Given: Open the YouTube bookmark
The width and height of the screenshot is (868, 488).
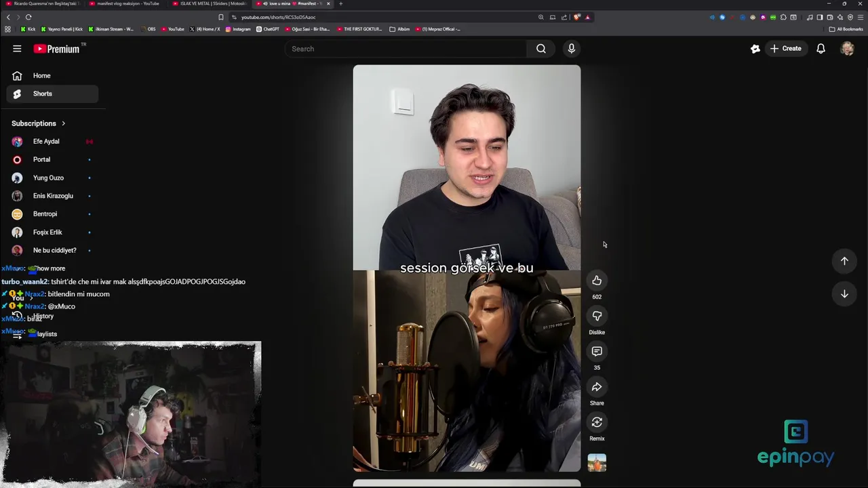Looking at the screenshot, I should pos(172,29).
